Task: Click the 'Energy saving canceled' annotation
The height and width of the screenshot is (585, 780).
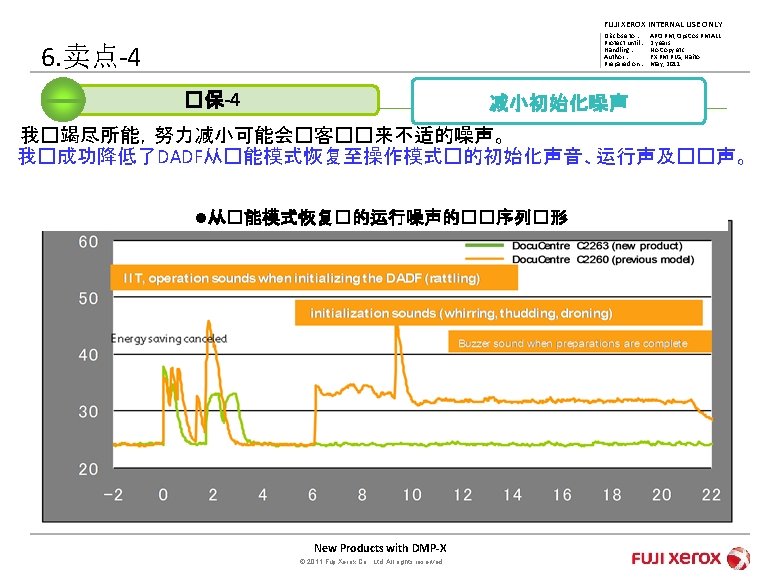Action: click(x=169, y=339)
